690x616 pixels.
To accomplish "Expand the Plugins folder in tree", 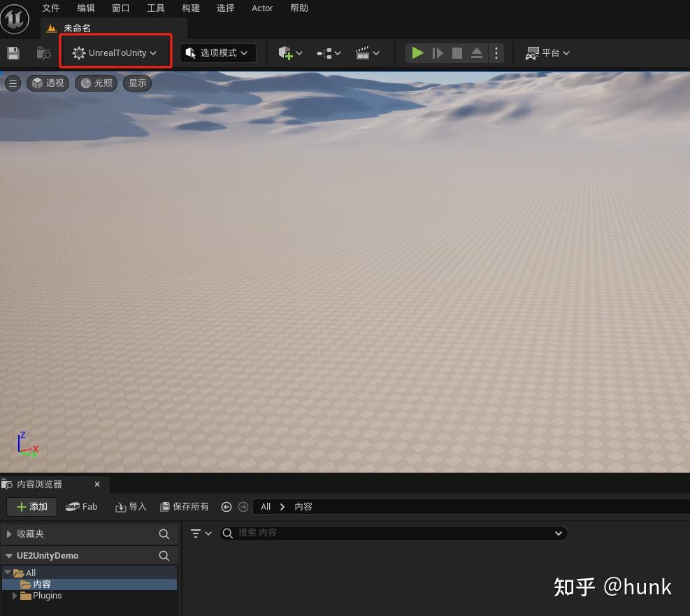I will coord(14,595).
